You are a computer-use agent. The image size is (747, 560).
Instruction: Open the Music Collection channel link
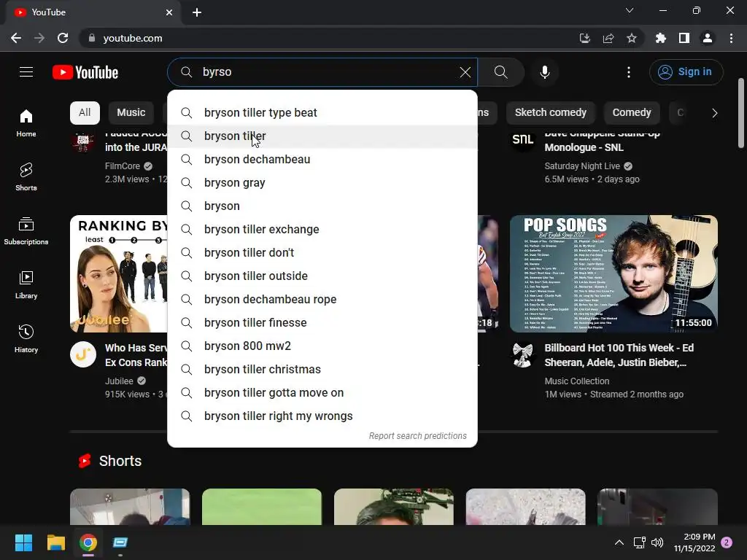(x=576, y=381)
